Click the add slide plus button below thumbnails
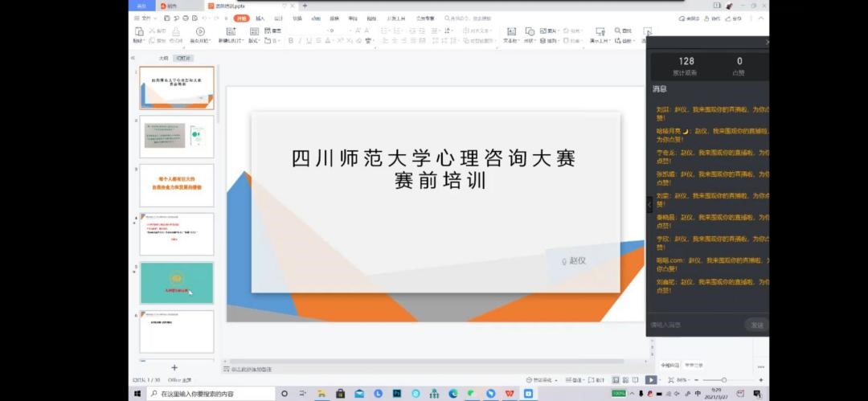This screenshot has width=868, height=401. coord(174,367)
